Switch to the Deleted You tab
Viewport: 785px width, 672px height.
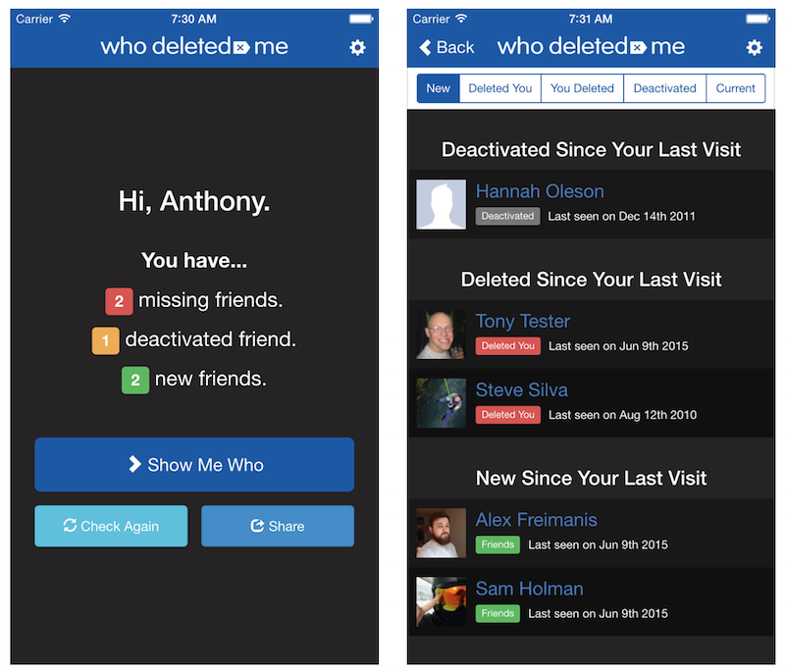tap(499, 88)
